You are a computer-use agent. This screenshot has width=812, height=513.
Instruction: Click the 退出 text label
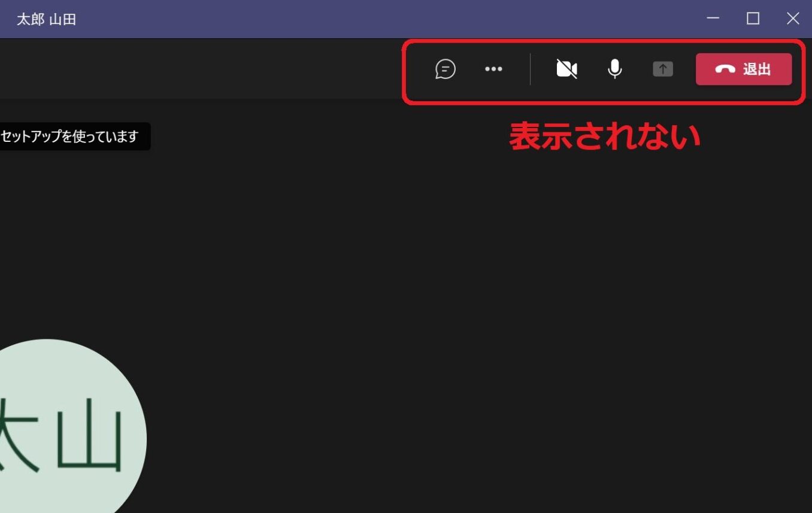pos(757,69)
